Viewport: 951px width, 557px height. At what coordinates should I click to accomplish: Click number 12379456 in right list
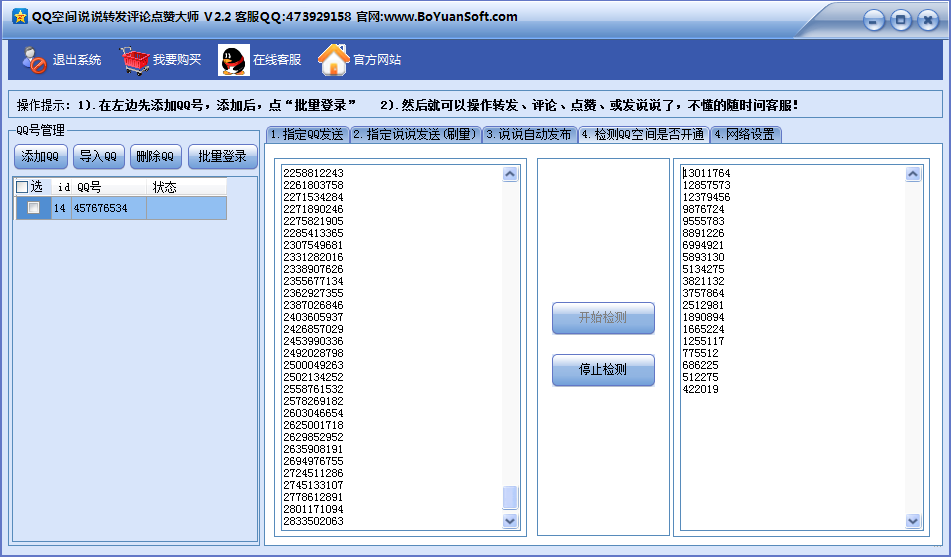707,197
